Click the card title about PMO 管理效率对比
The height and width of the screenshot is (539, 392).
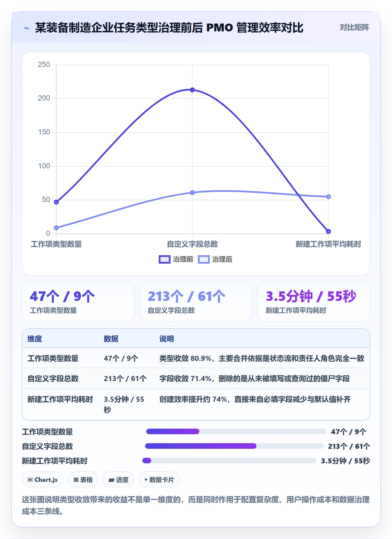click(169, 27)
